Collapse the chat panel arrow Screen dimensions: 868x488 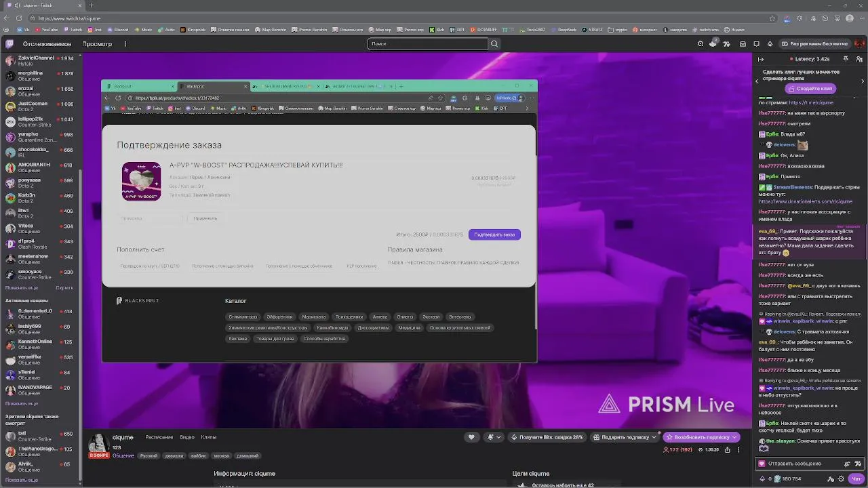(x=760, y=59)
